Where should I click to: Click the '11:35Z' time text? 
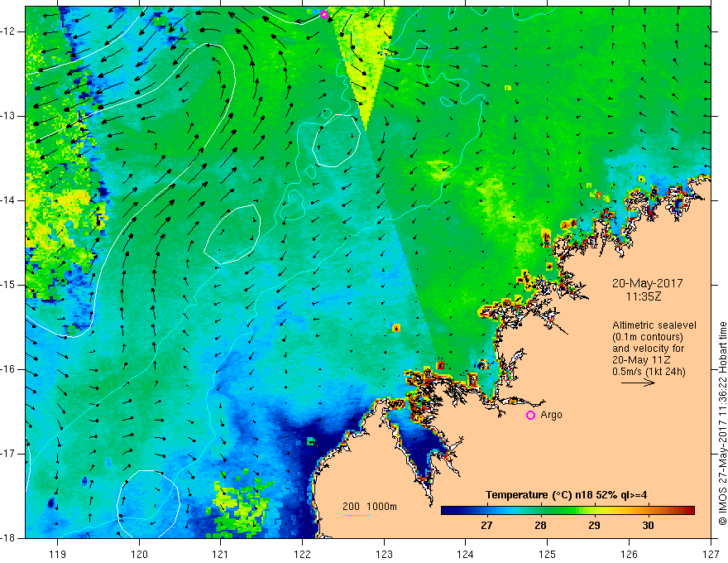pyautogui.click(x=643, y=296)
